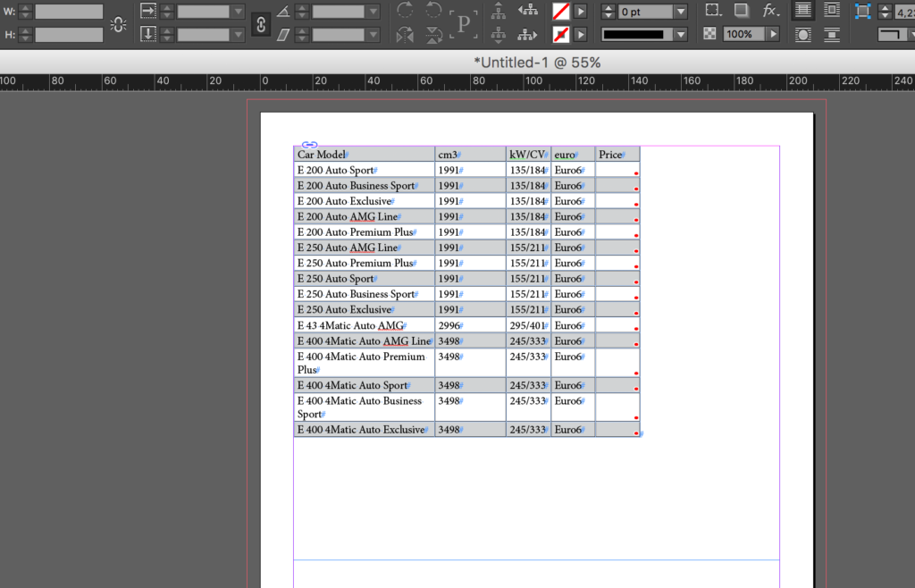Viewport: 915px width, 588px height.
Task: Open the Rotation Angle dropdown
Action: (374, 11)
